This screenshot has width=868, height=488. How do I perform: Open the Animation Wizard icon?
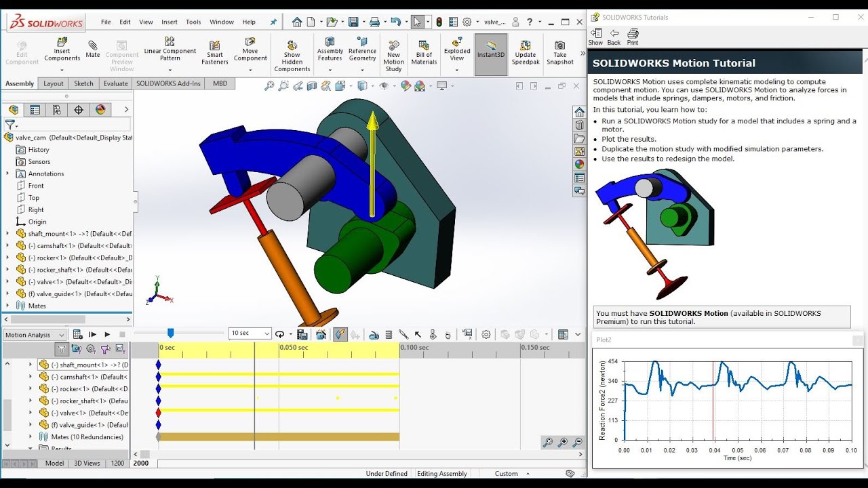click(321, 334)
